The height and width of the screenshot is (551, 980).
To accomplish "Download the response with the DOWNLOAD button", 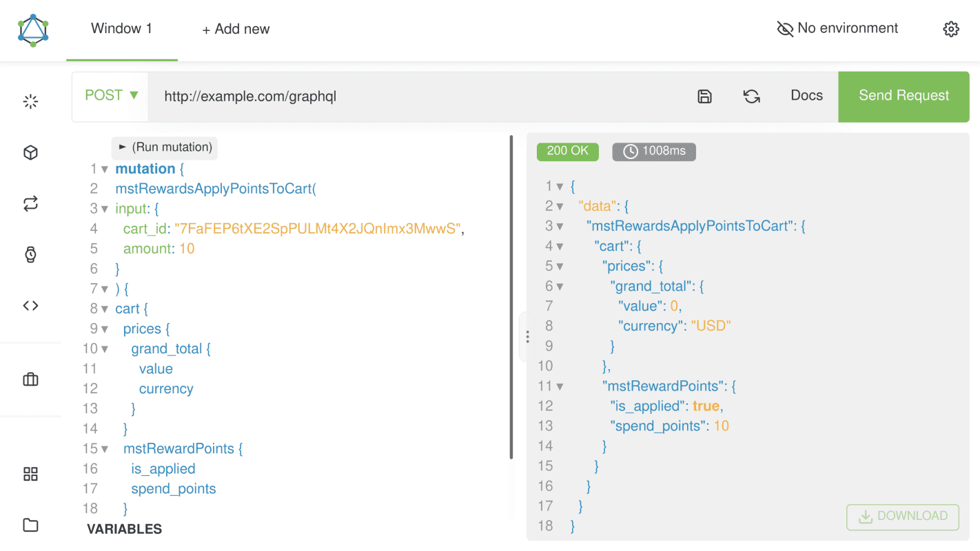I will click(x=902, y=517).
